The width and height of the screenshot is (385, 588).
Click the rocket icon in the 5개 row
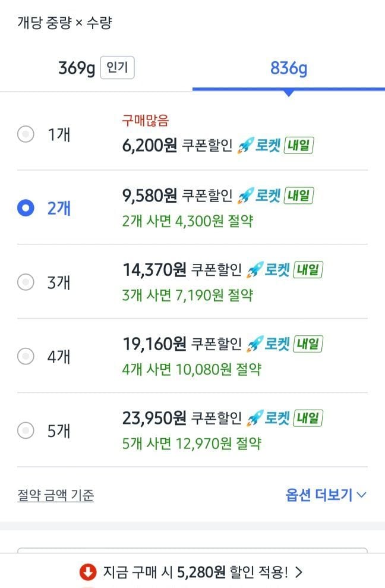pyautogui.click(x=254, y=418)
